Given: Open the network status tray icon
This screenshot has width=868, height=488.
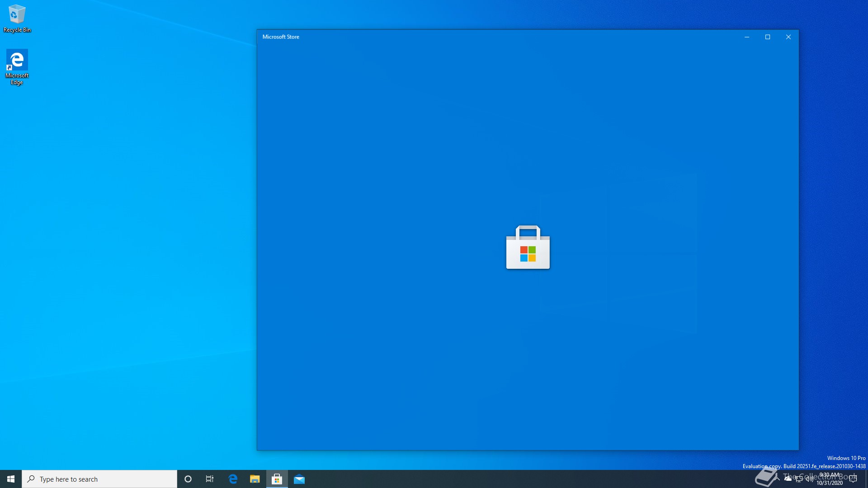Looking at the screenshot, I should (x=799, y=479).
